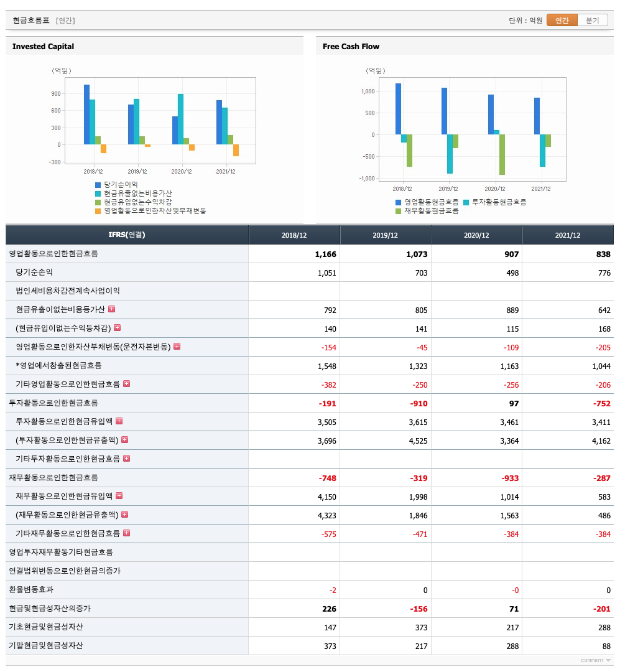Open the comment dropdown at bottom right
620x672 pixels.
tap(596, 660)
